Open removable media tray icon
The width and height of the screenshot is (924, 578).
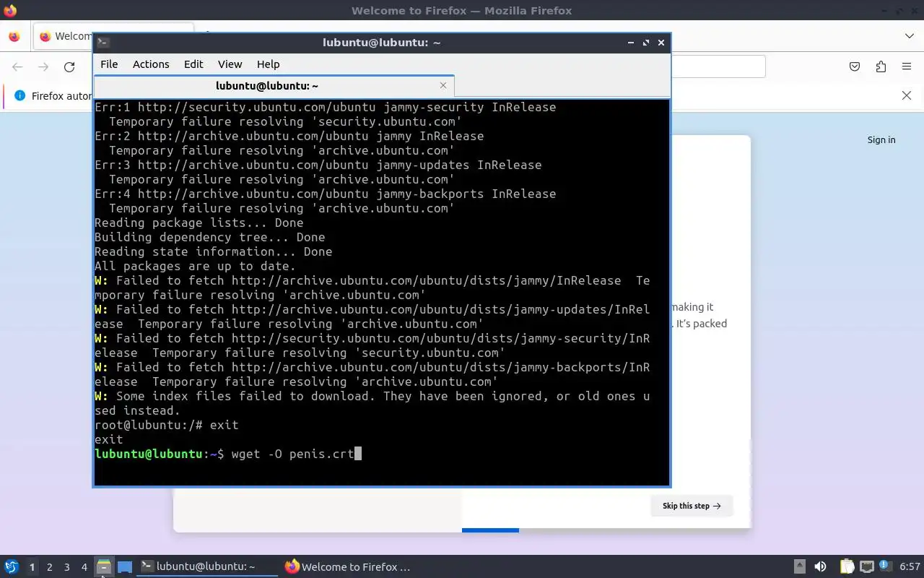click(x=799, y=566)
